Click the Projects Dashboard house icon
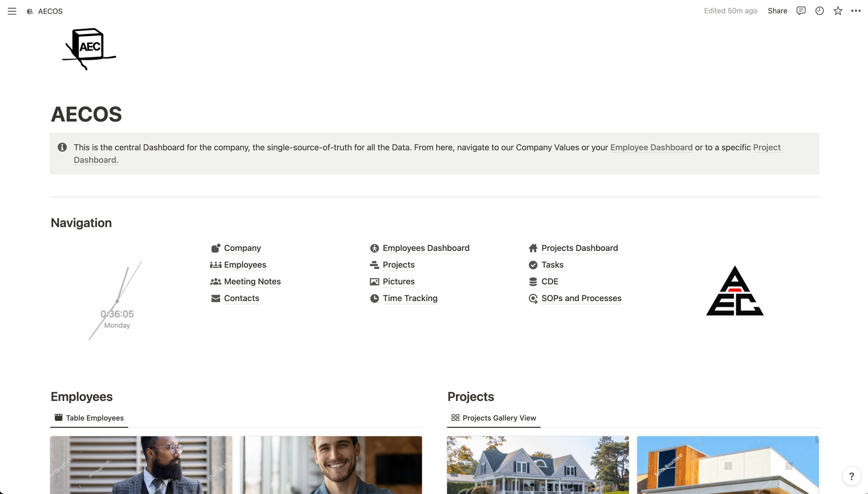The height and width of the screenshot is (494, 868). coord(533,248)
